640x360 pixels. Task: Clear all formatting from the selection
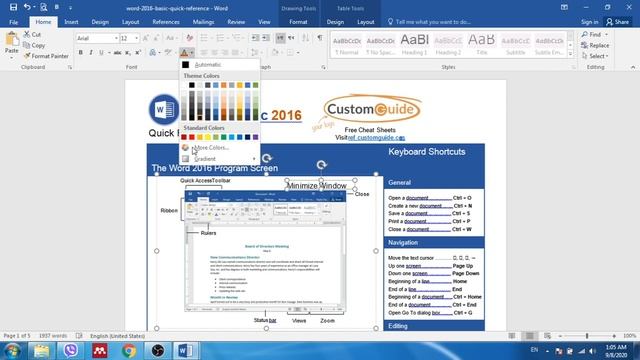coord(189,38)
